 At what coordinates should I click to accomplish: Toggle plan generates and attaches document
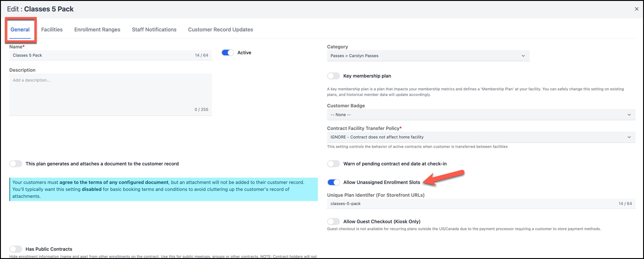pos(16,164)
